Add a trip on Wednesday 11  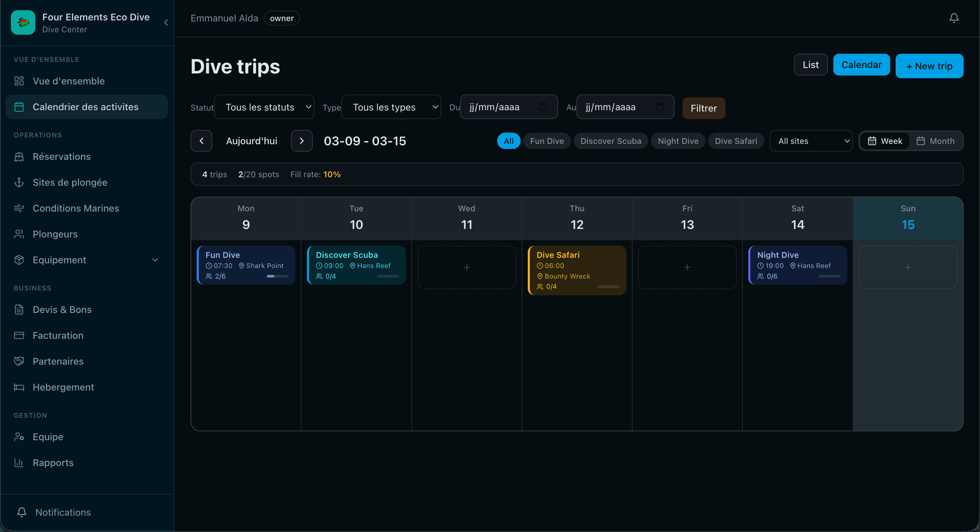[x=466, y=267]
